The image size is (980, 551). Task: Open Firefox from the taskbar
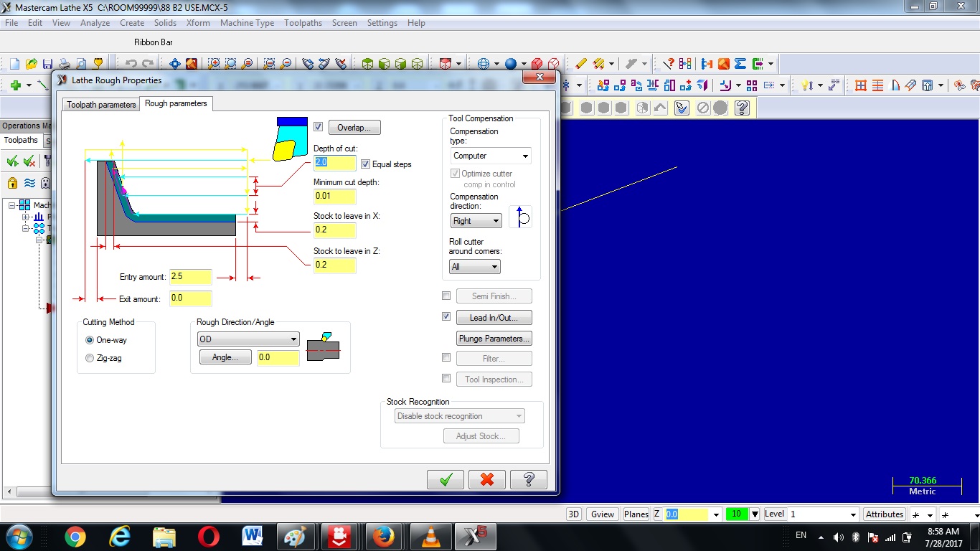pyautogui.click(x=384, y=537)
